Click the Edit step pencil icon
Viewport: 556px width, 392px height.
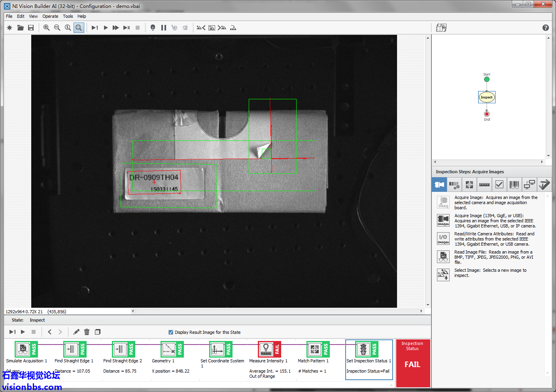pyautogui.click(x=76, y=332)
